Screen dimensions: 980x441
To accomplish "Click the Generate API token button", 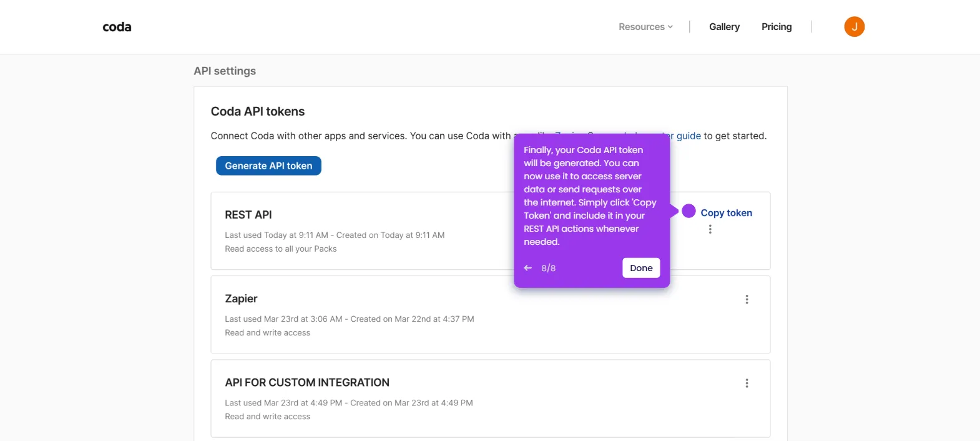I will click(x=268, y=166).
